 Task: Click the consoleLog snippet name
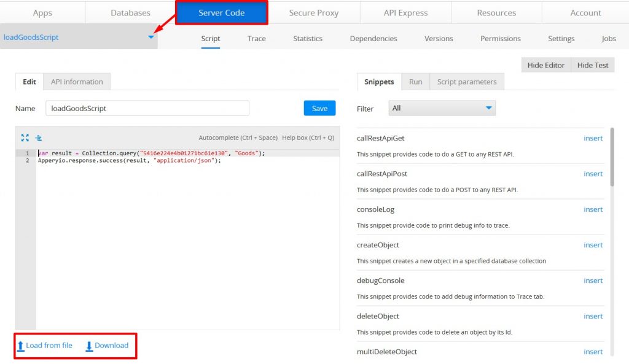pos(375,210)
